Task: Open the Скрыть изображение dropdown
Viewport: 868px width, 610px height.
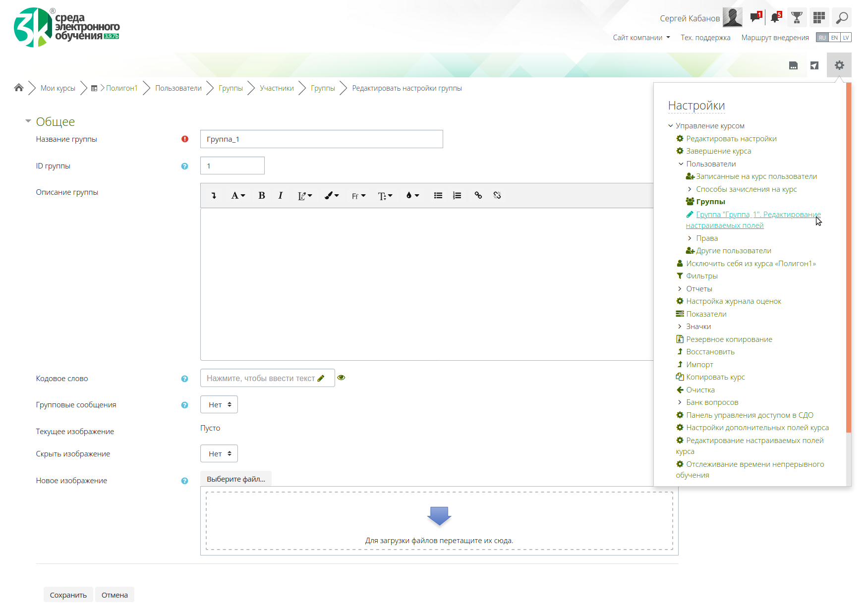Action: (x=219, y=454)
